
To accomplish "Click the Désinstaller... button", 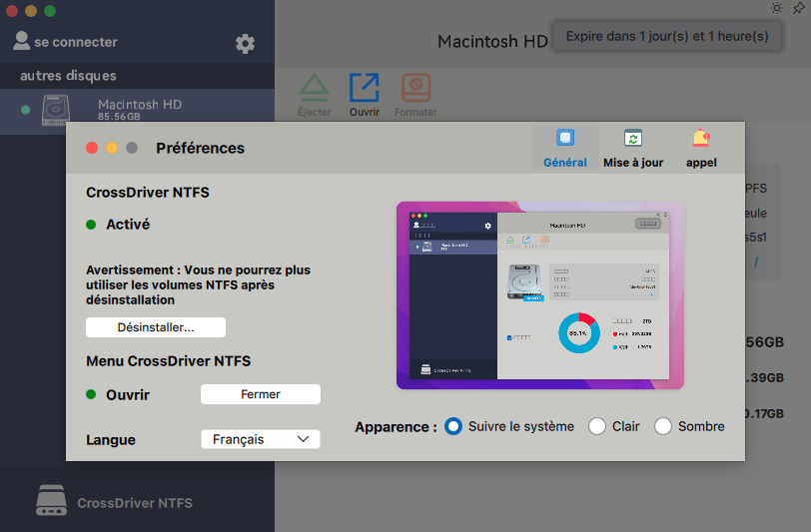I will coord(156,327).
